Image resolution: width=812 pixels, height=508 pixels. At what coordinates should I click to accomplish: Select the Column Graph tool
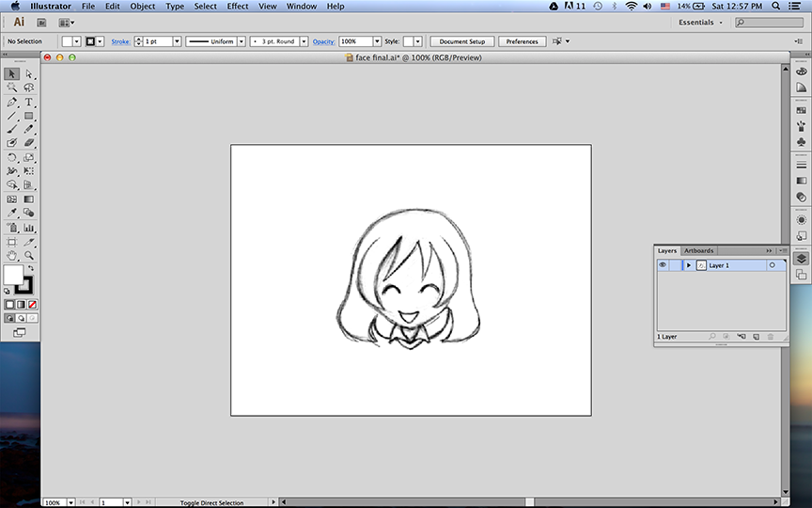point(29,228)
